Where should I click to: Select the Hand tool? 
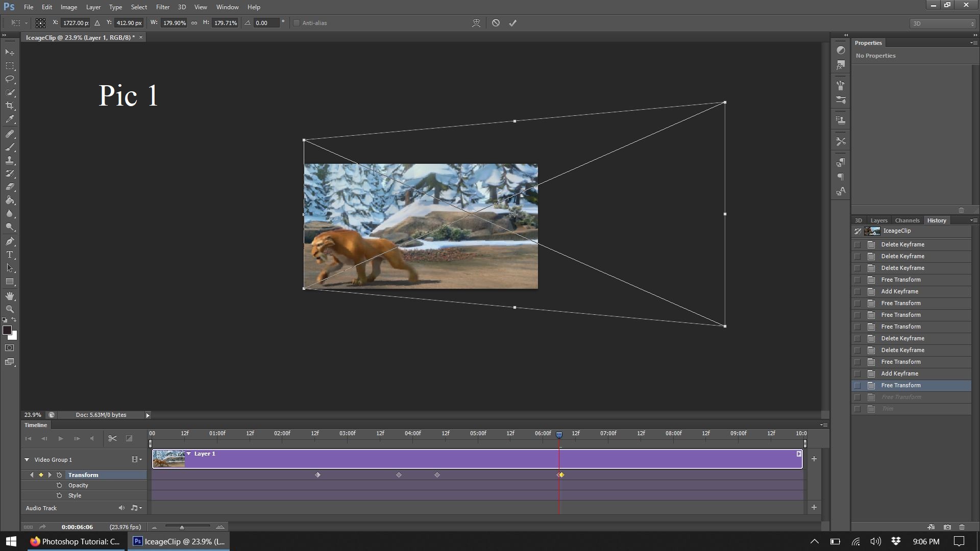point(9,296)
